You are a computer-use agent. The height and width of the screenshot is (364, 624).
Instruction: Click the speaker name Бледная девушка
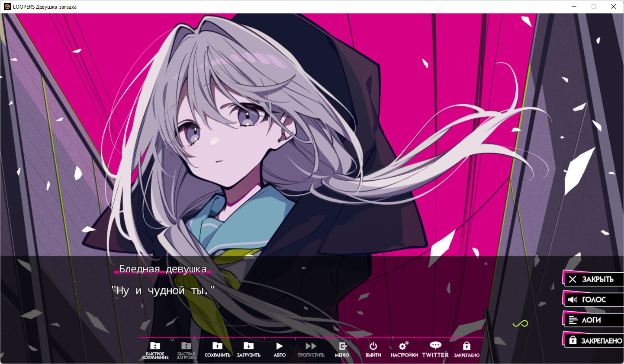click(163, 269)
